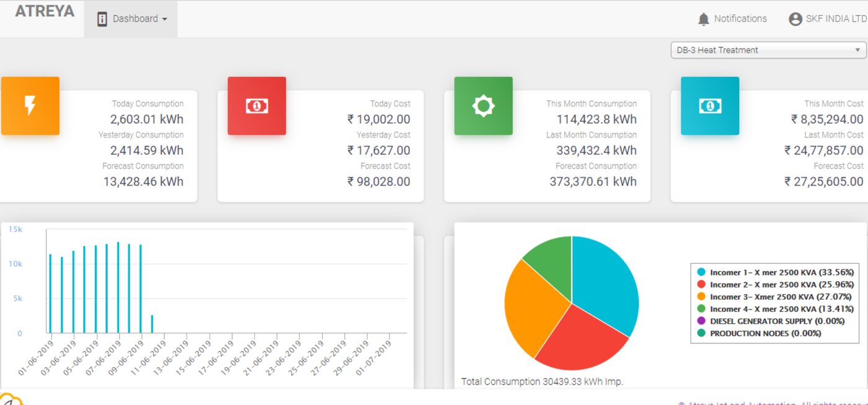The height and width of the screenshot is (405, 868).
Task: Click the This Month Cost label
Action: (x=834, y=103)
